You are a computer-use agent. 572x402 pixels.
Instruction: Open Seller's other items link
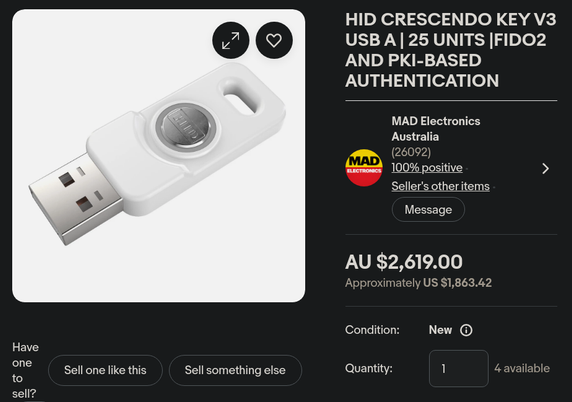pos(440,186)
